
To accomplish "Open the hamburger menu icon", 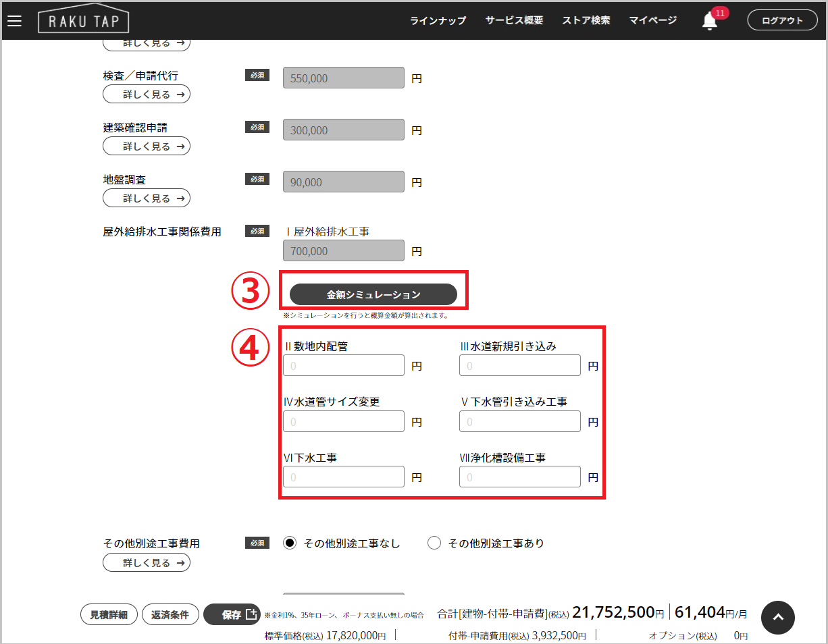I will [x=14, y=21].
